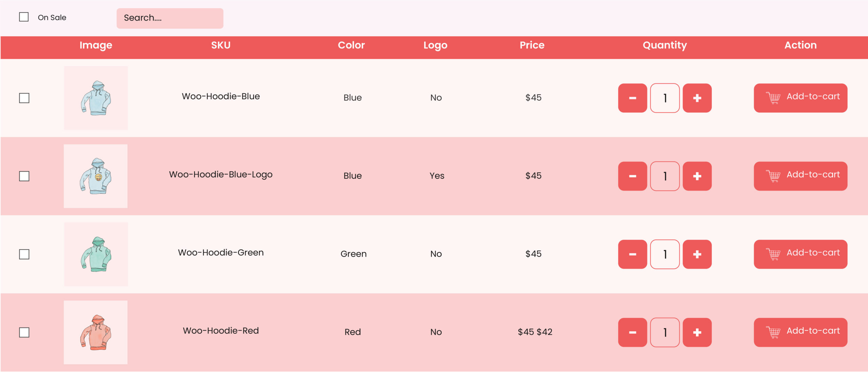This screenshot has width=868, height=372.
Task: Click the Price column header
Action: (x=532, y=45)
